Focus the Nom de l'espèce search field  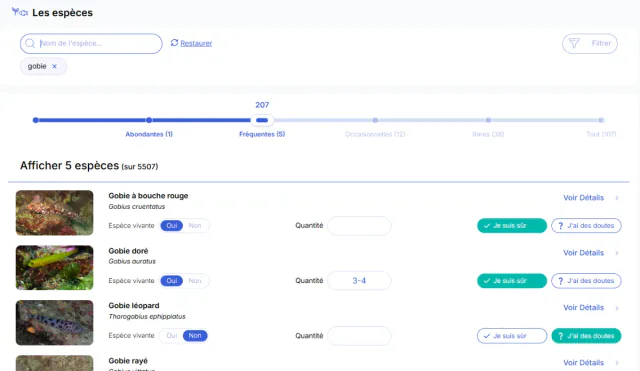click(x=91, y=43)
